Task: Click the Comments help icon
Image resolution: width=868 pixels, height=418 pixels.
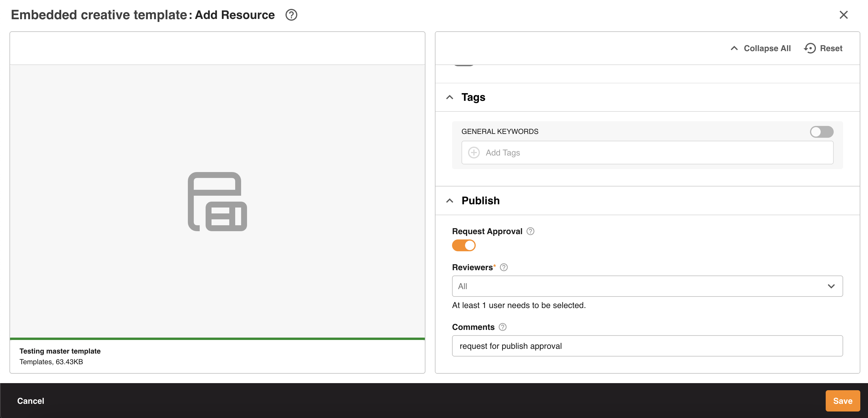Action: 502,327
